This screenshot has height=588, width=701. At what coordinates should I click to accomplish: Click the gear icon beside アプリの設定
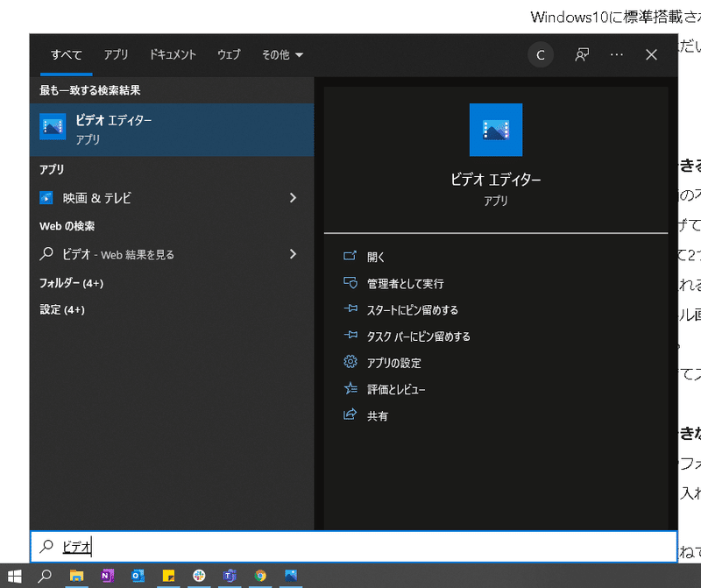(x=350, y=361)
